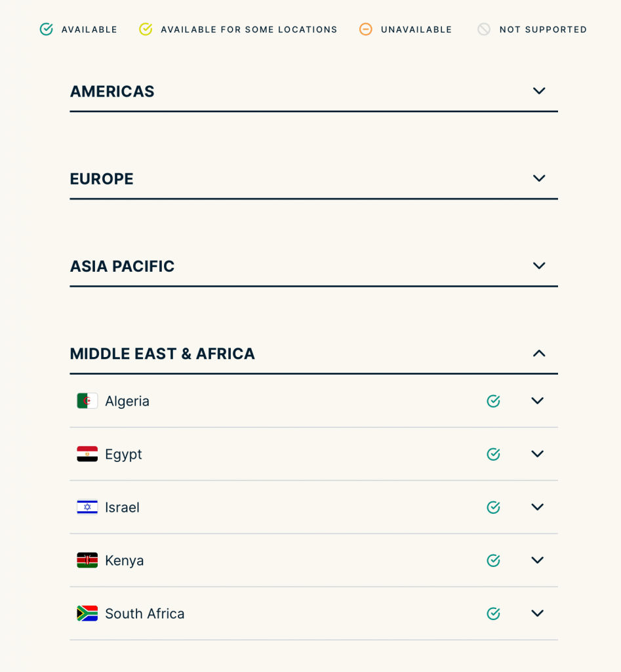Click the yellow Available for Some Locations indicator
Screen dimensions: 621x672
click(x=146, y=29)
